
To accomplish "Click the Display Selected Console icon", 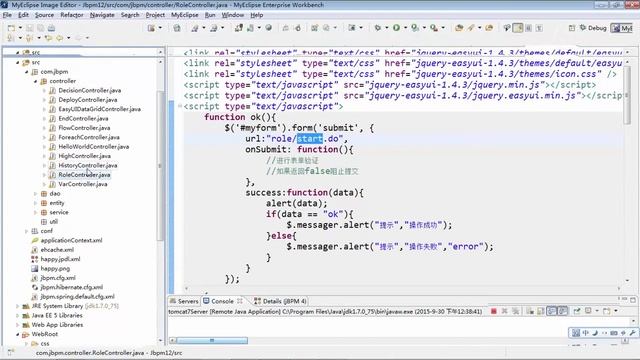I will [588, 311].
